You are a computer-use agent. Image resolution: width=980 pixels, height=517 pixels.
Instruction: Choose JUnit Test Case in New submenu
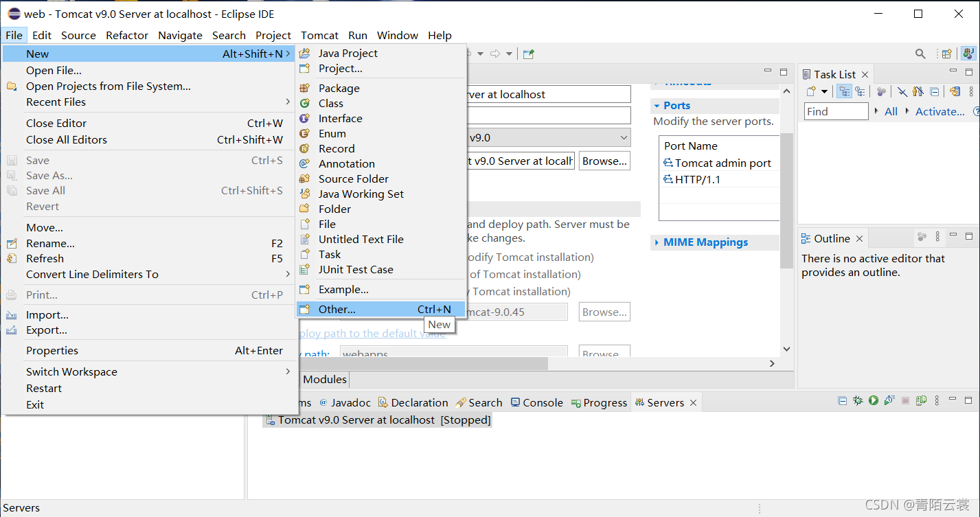click(x=381, y=269)
